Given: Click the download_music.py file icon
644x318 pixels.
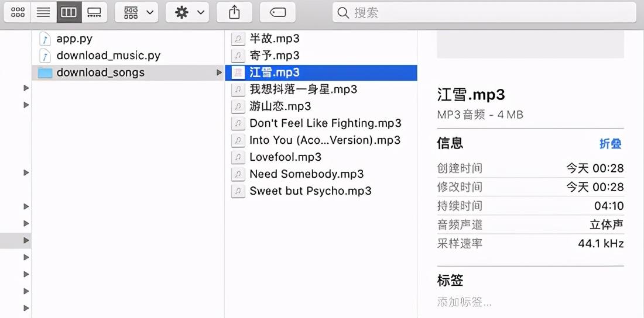Looking at the screenshot, I should [44, 56].
